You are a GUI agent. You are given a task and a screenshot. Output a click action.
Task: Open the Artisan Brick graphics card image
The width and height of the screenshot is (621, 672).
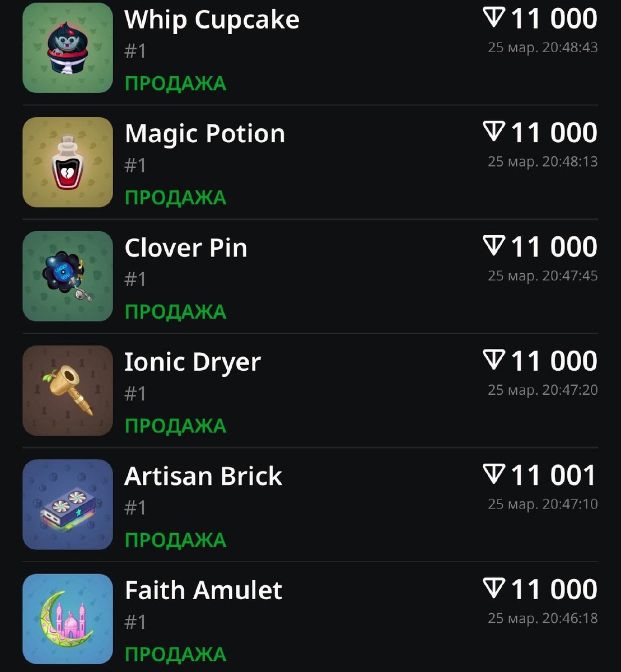pos(68,505)
